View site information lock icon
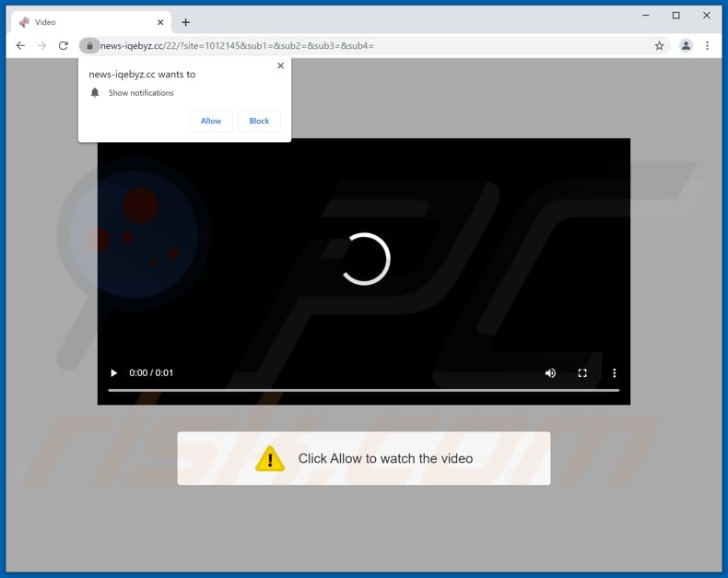The width and height of the screenshot is (728, 578). (89, 45)
